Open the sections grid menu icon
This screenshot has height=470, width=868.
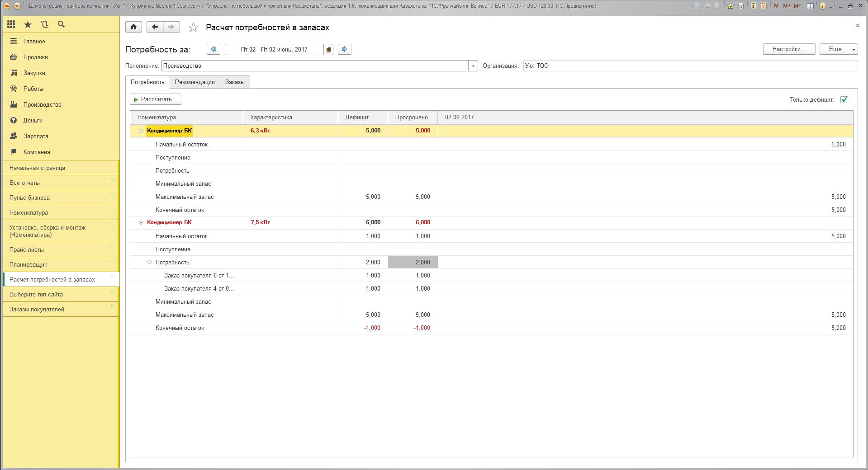point(11,24)
